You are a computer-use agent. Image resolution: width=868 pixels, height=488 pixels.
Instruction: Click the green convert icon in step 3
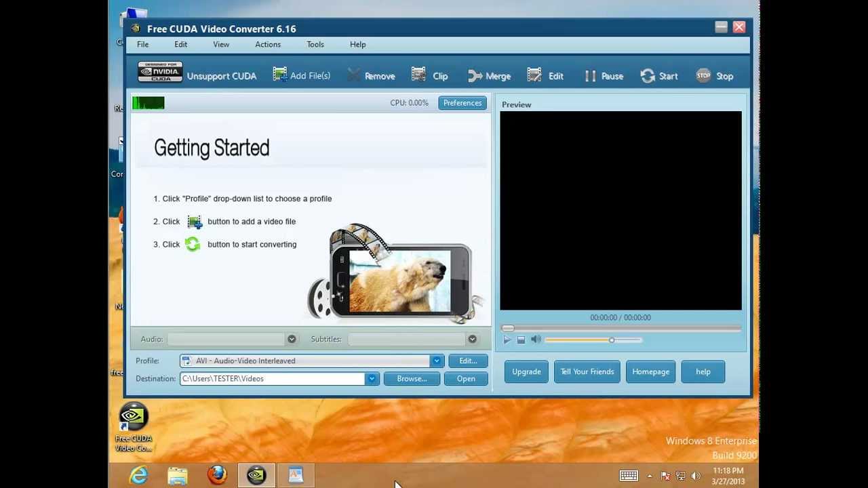[193, 244]
